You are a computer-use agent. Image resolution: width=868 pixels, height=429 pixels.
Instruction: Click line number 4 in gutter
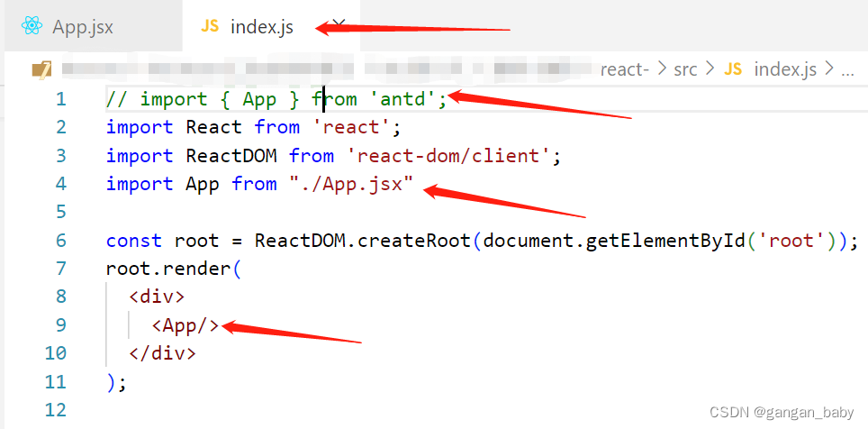pyautogui.click(x=60, y=184)
